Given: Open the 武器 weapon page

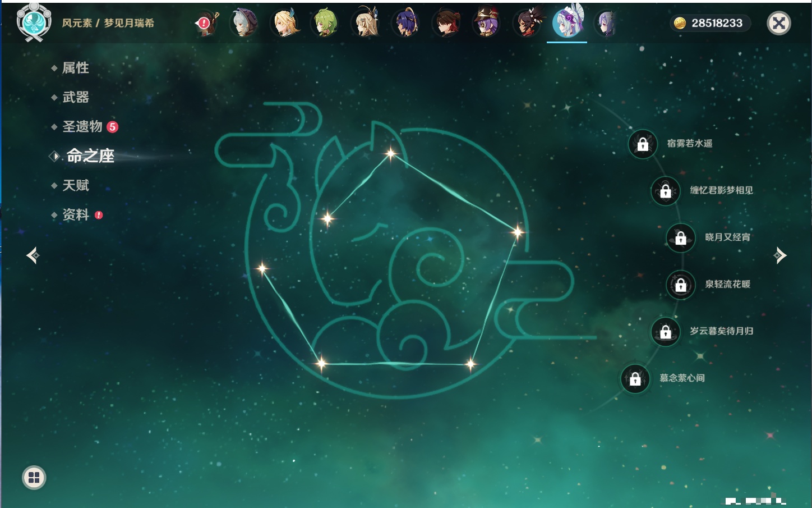Looking at the screenshot, I should point(76,97).
